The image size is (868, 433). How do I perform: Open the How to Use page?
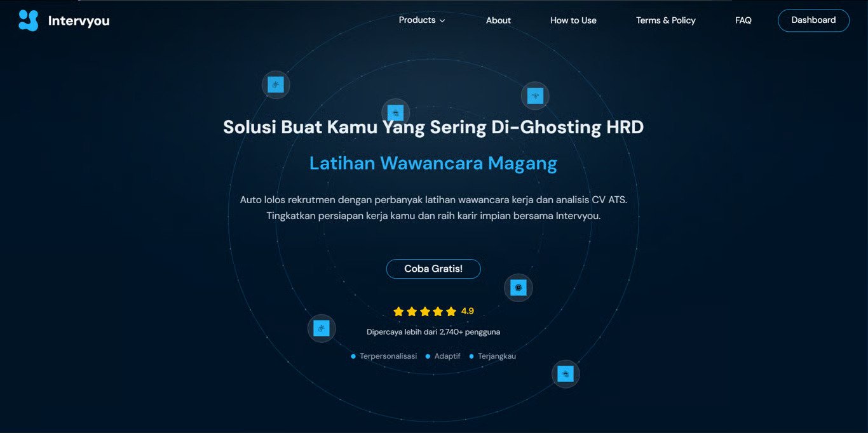tap(573, 20)
